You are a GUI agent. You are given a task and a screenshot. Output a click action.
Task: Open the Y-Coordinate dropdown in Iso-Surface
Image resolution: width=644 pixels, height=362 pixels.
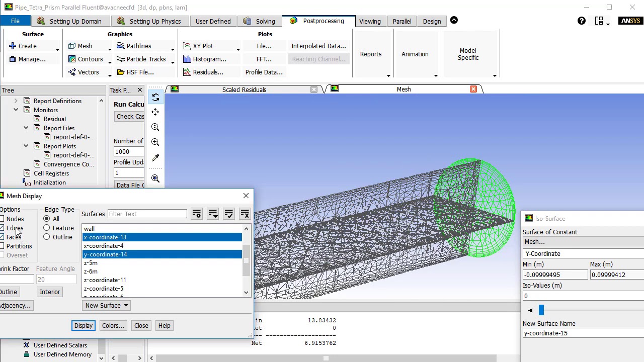click(583, 254)
